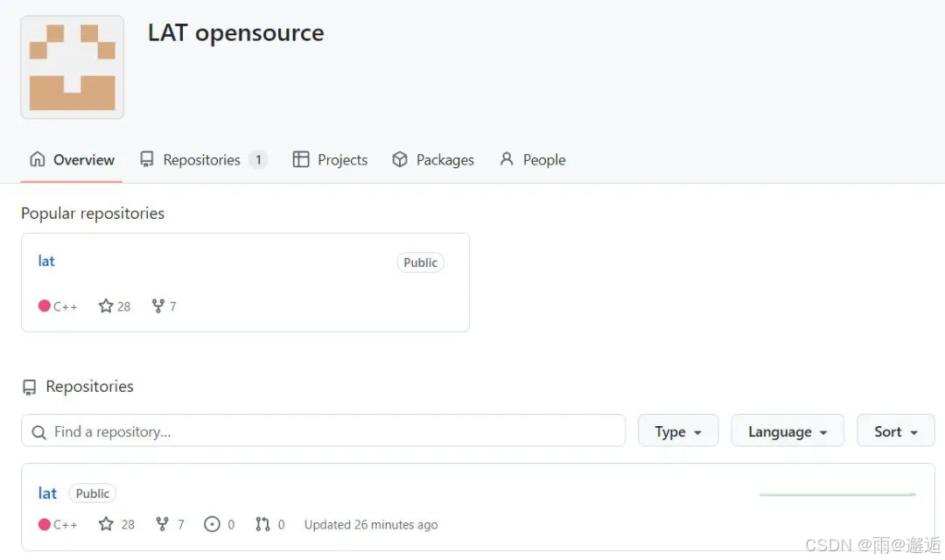Image resolution: width=945 pixels, height=560 pixels.
Task: Click the C++ language dot in popular card
Action: click(x=44, y=305)
